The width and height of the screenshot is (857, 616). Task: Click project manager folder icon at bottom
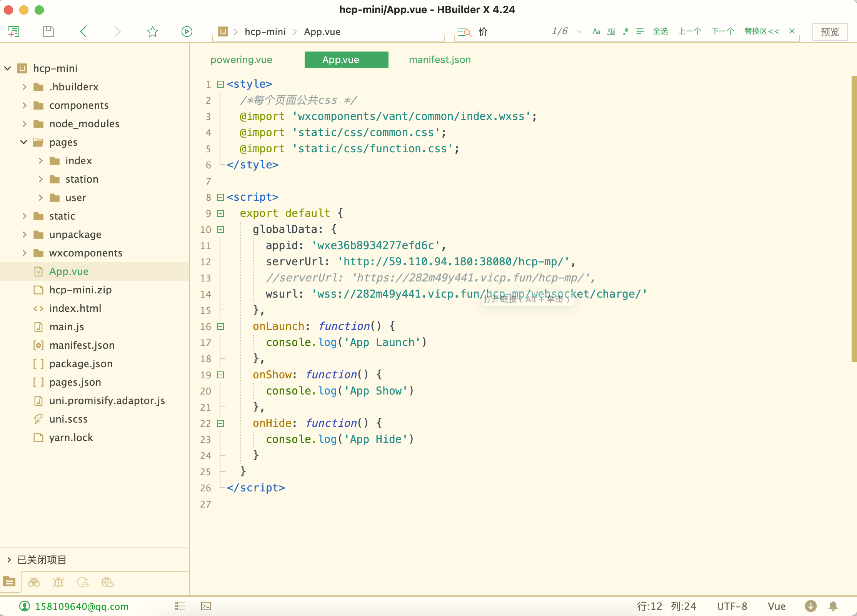click(10, 582)
